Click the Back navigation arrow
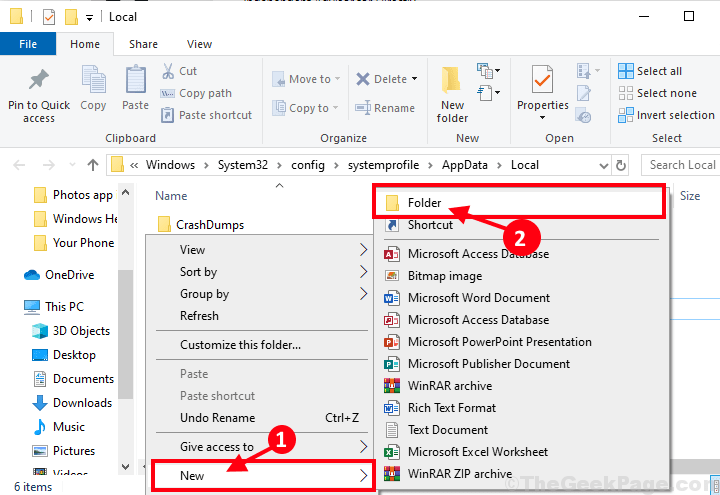 coord(19,165)
